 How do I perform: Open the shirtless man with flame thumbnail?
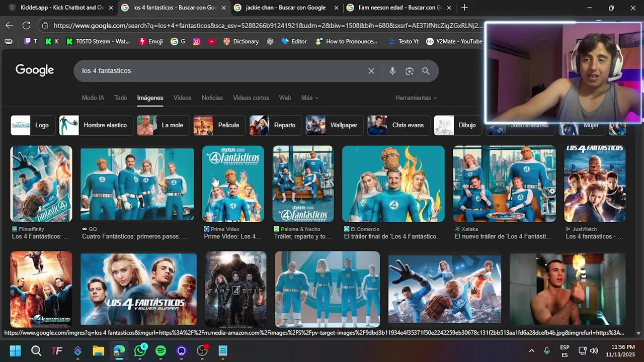click(x=568, y=289)
